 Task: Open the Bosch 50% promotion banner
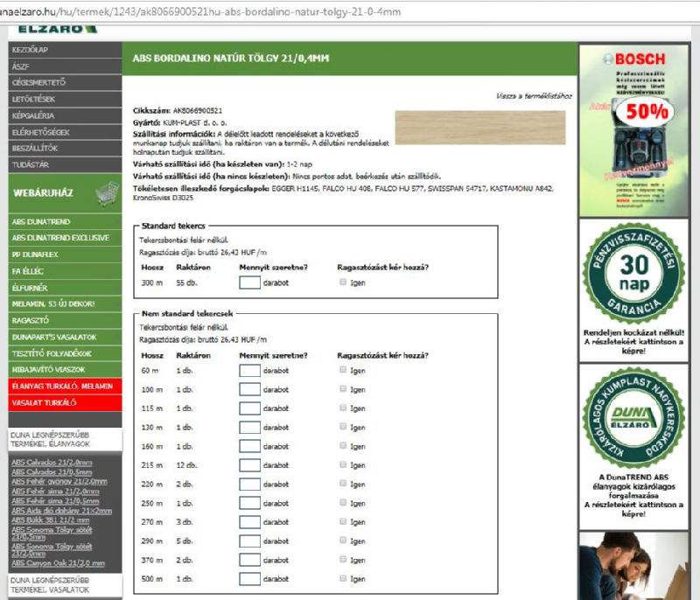click(x=633, y=130)
